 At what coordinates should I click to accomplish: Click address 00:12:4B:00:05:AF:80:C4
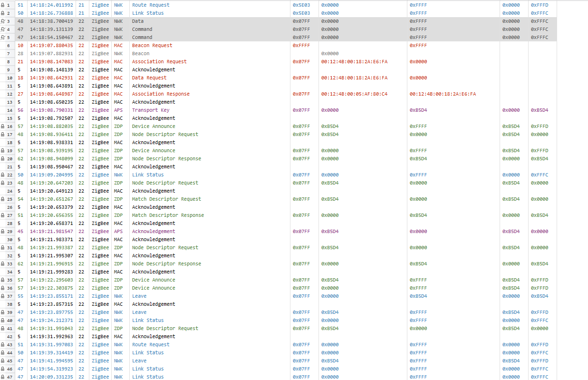click(x=354, y=94)
